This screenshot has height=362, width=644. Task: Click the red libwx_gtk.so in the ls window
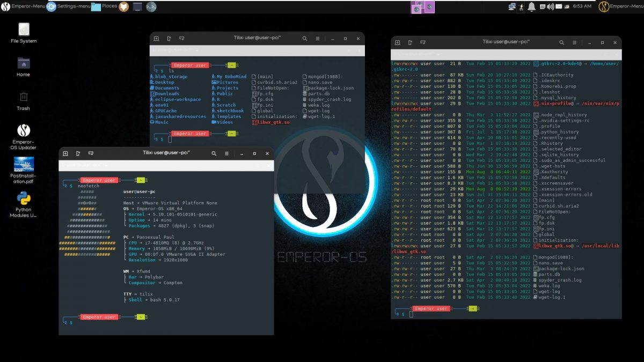coord(273,122)
